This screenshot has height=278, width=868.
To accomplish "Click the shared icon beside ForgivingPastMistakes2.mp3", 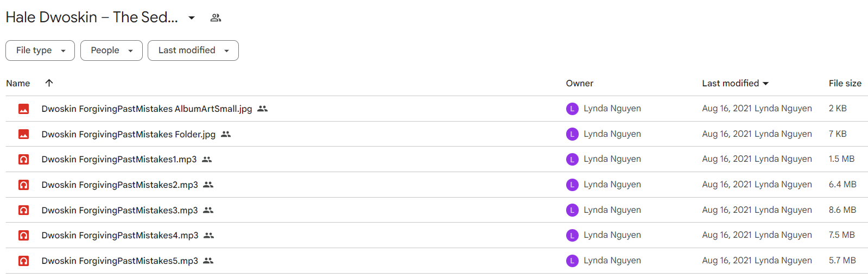I will point(208,185).
